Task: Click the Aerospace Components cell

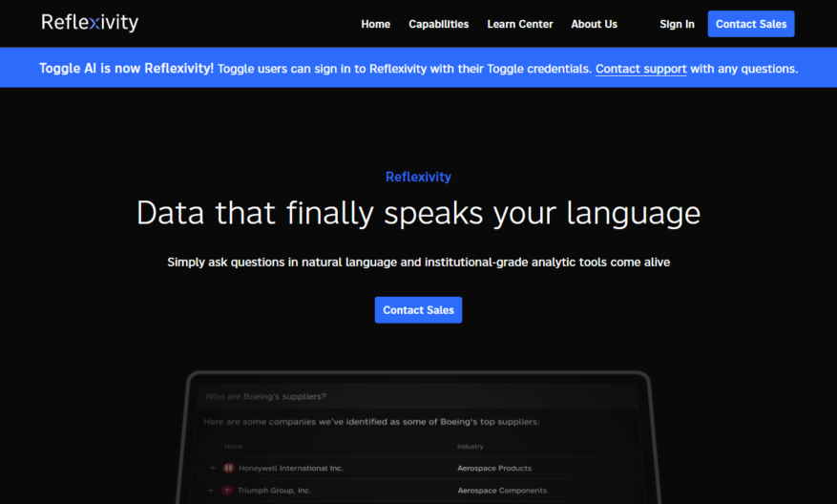Action: 502,491
